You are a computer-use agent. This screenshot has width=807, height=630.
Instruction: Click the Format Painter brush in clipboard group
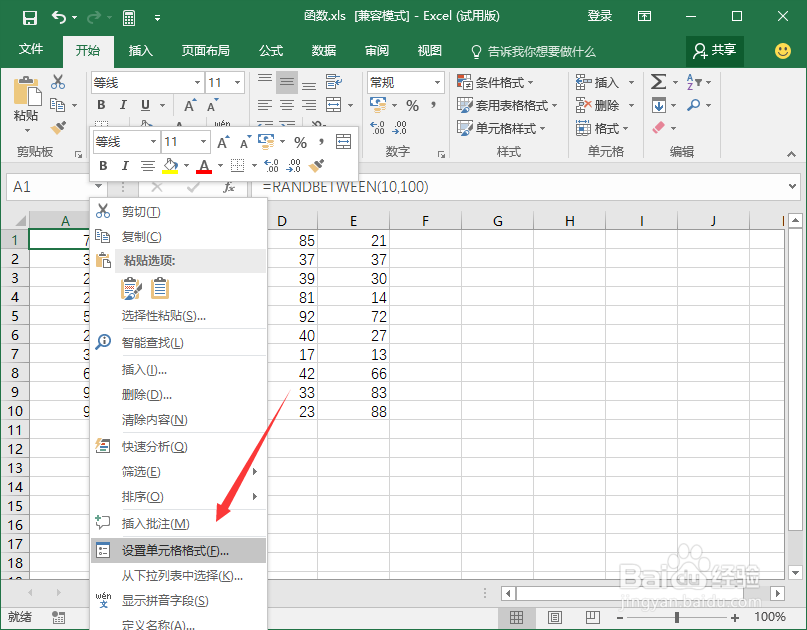[58, 127]
